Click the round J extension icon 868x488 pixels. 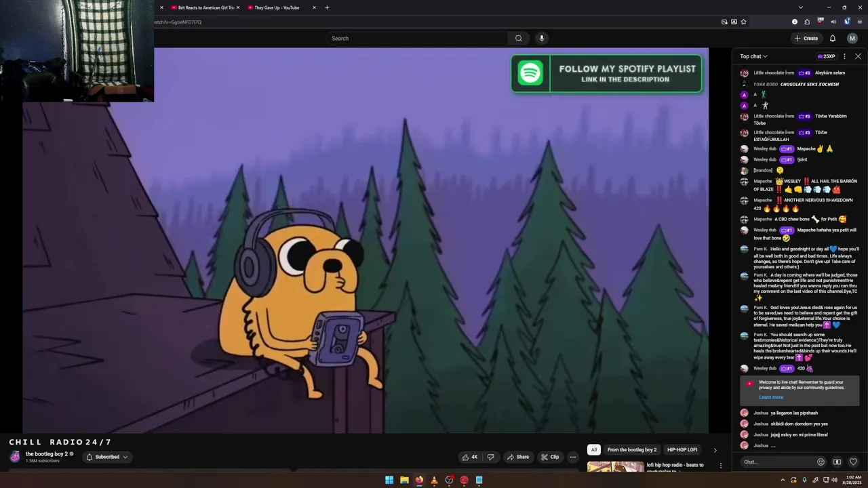(795, 22)
